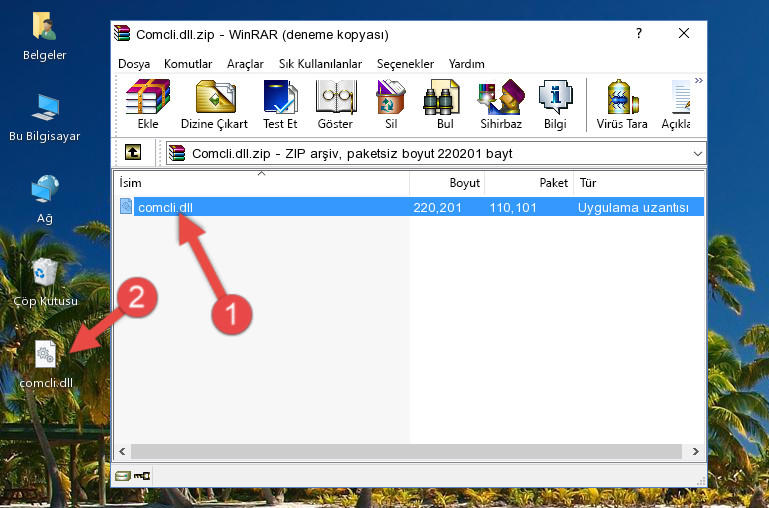Open the archive path dropdown
Image resolution: width=769 pixels, height=508 pixels.
pos(697,153)
